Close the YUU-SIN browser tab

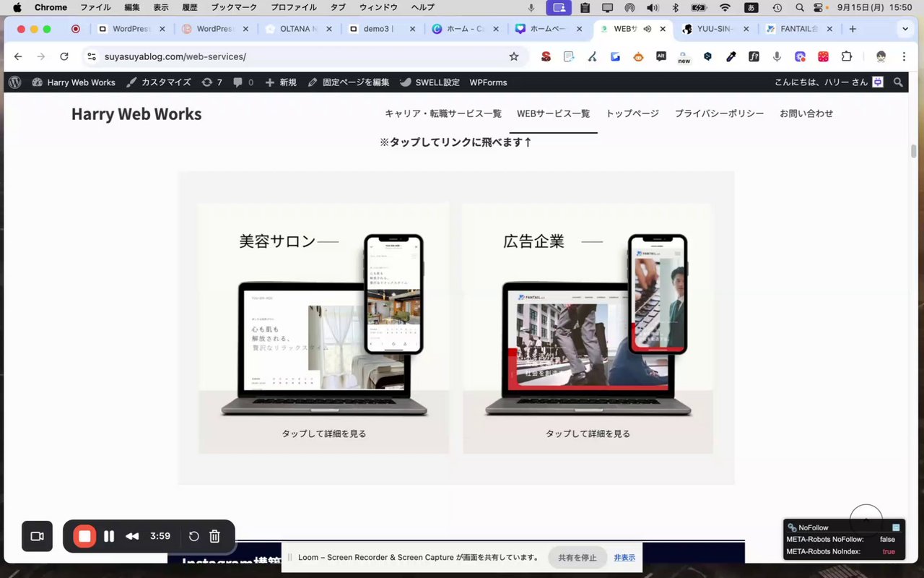click(x=746, y=29)
